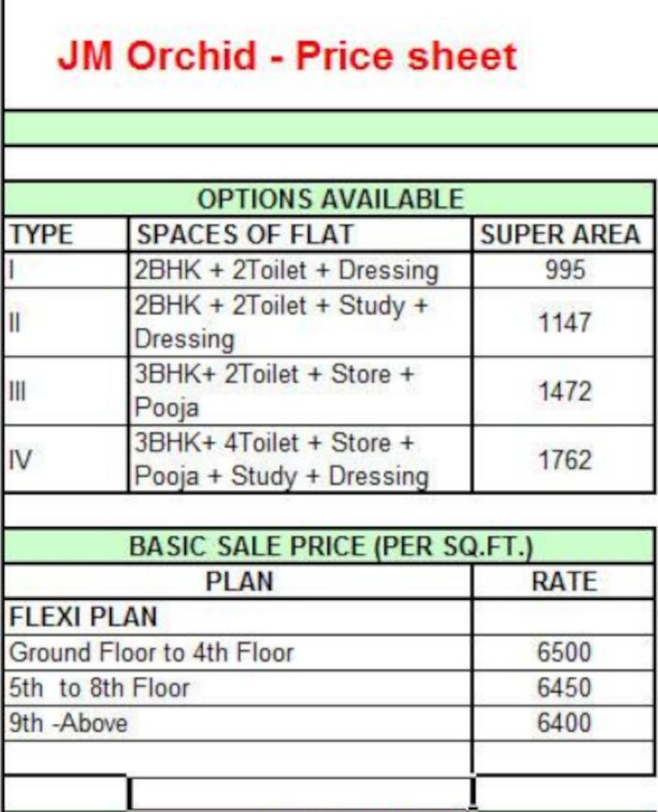
Task: Click the cell containing 1147
Action: point(565,323)
